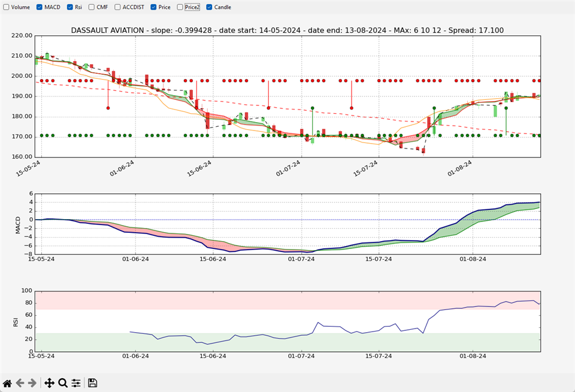The height and width of the screenshot is (392, 575).
Task: Enable the ACCDIST checkbox
Action: tap(117, 7)
